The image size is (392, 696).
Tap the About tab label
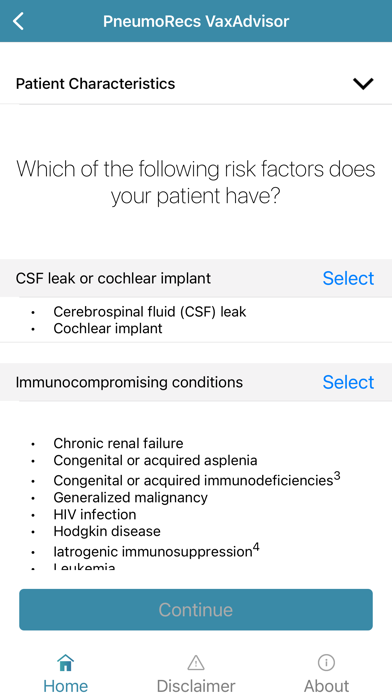point(326,686)
